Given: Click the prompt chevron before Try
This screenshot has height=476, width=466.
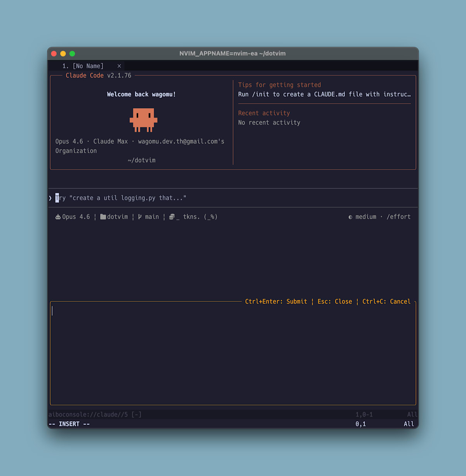Looking at the screenshot, I should (x=50, y=198).
